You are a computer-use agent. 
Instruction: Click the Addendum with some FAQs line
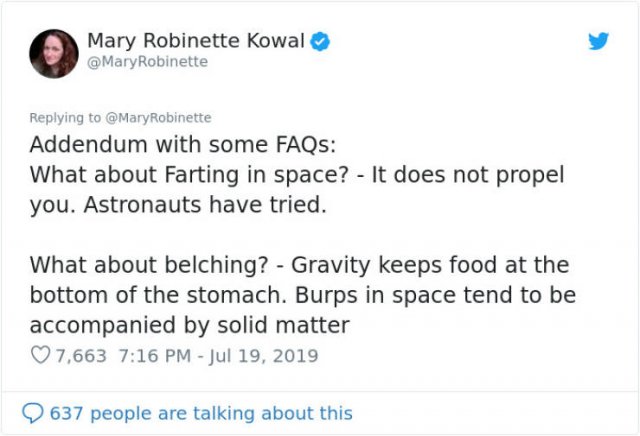[183, 145]
